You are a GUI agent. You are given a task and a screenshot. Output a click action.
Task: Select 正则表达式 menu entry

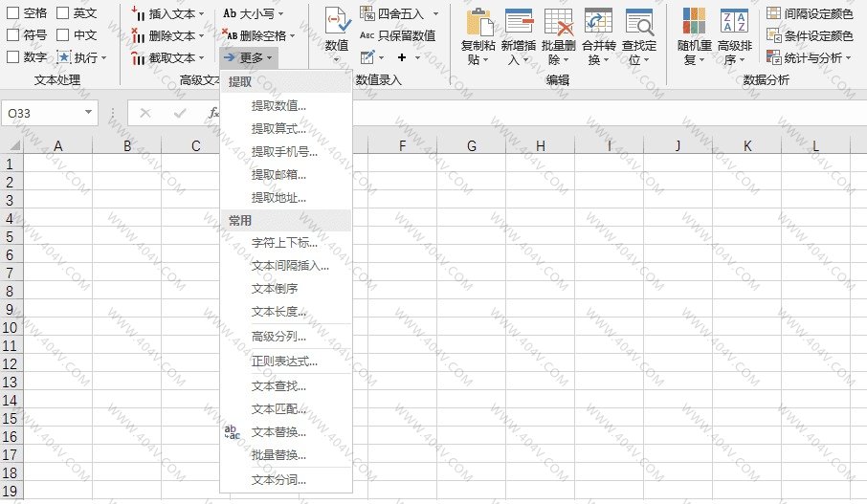coord(284,362)
